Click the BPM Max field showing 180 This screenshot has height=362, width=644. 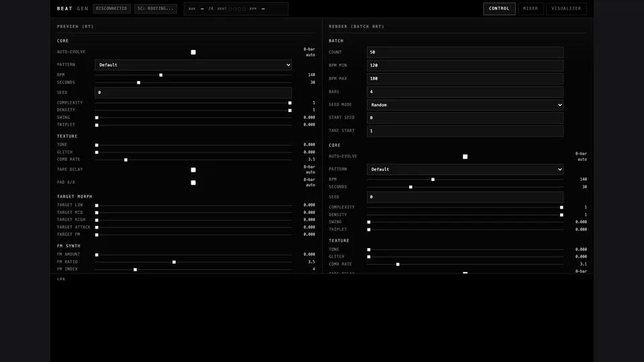pyautogui.click(x=465, y=78)
